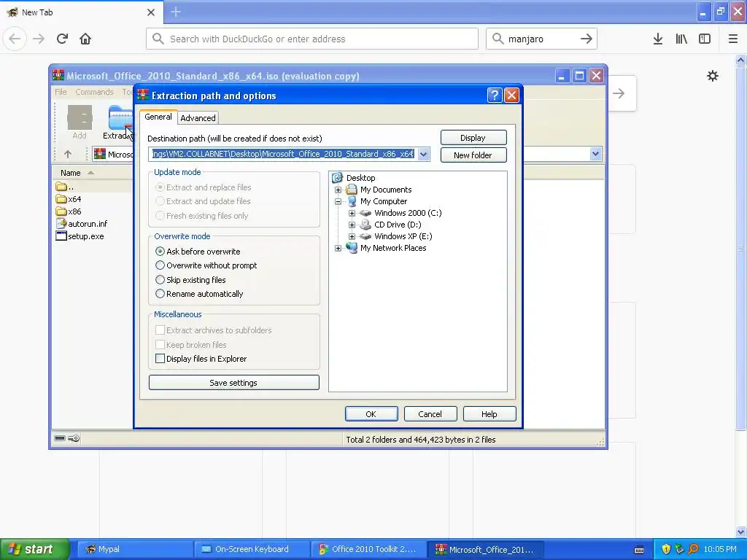The height and width of the screenshot is (560, 747).
Task: Select Windows 2000 (C:) drive
Action: point(408,213)
